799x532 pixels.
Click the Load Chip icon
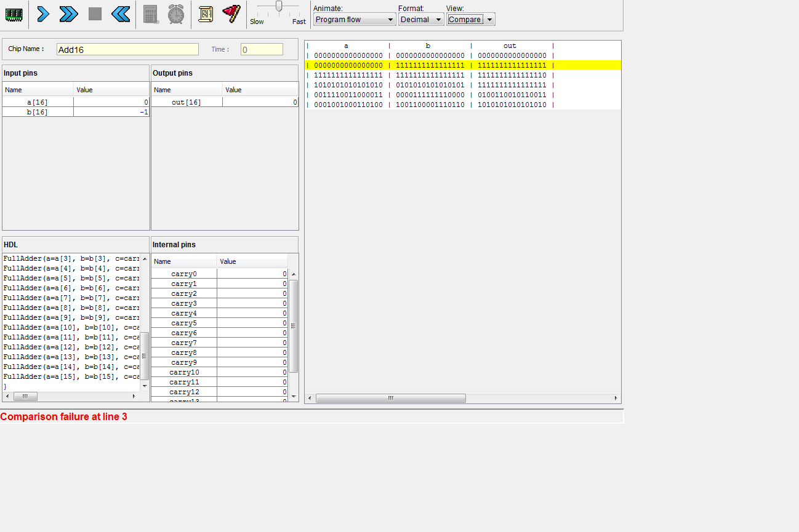(x=14, y=14)
